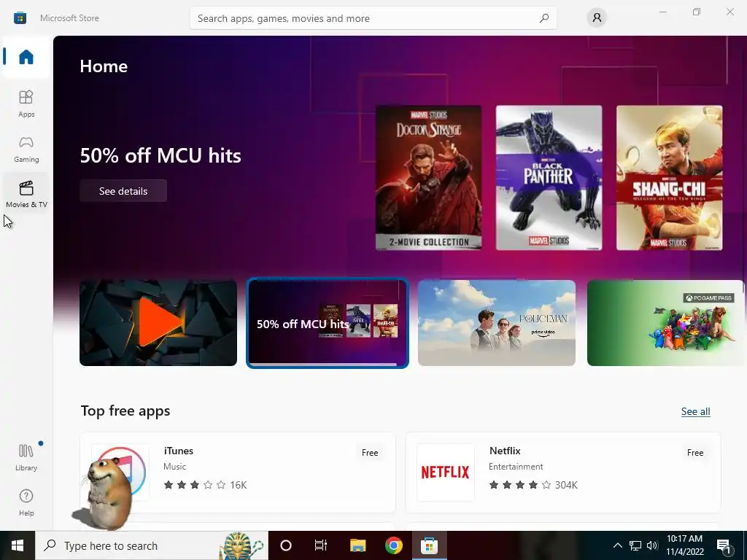
Task: Open the Movies & TV section
Action: (26, 194)
